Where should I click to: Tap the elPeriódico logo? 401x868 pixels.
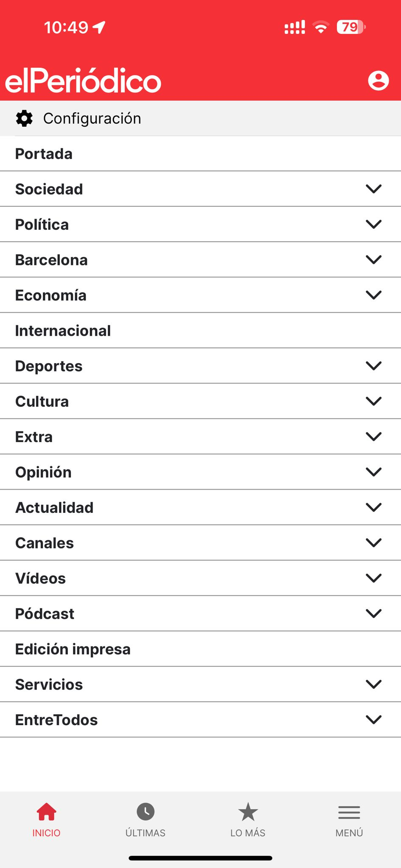tap(83, 81)
